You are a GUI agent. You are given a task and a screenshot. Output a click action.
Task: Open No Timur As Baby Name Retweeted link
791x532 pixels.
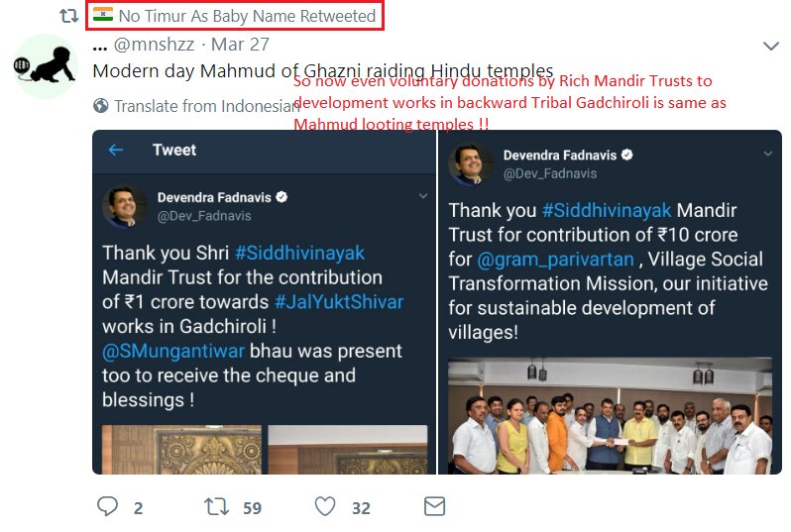(247, 16)
